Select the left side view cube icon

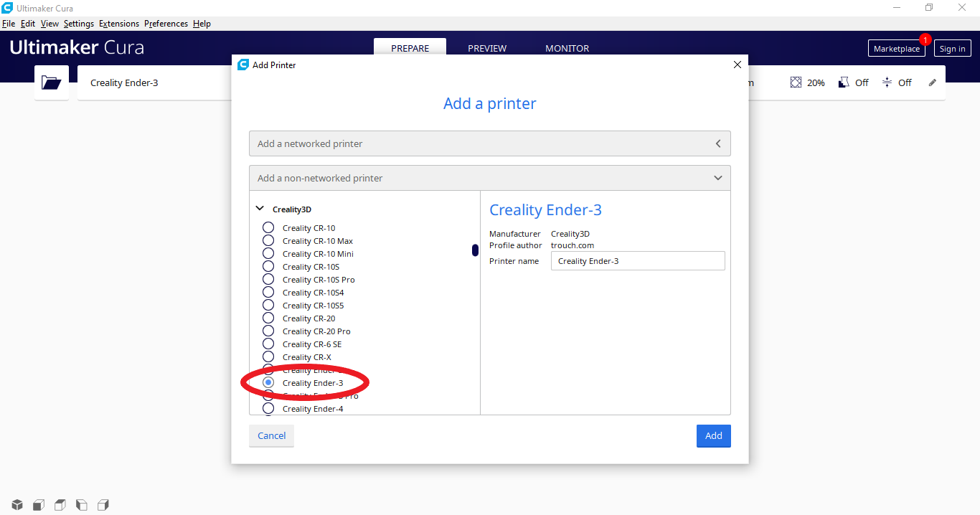(82, 505)
